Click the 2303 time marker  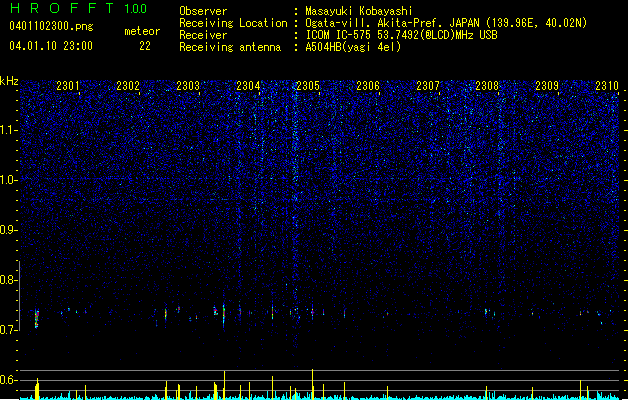coord(188,86)
